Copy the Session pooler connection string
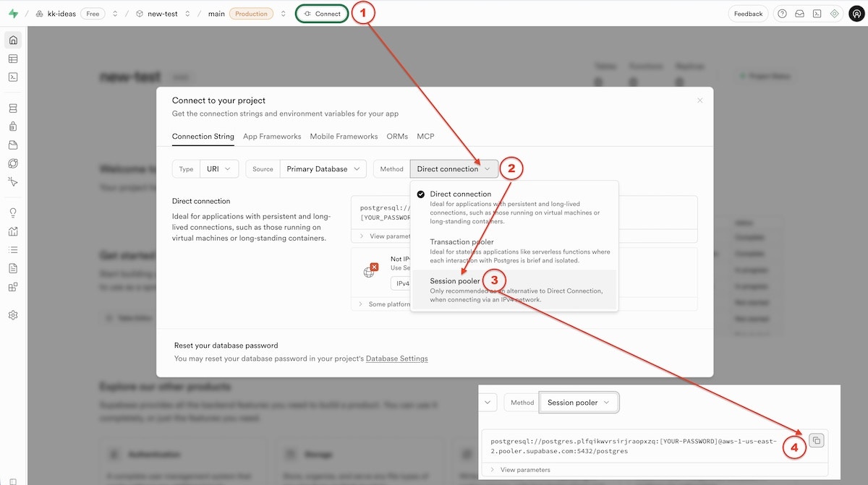Viewport: 868px width, 485px height. (x=816, y=440)
